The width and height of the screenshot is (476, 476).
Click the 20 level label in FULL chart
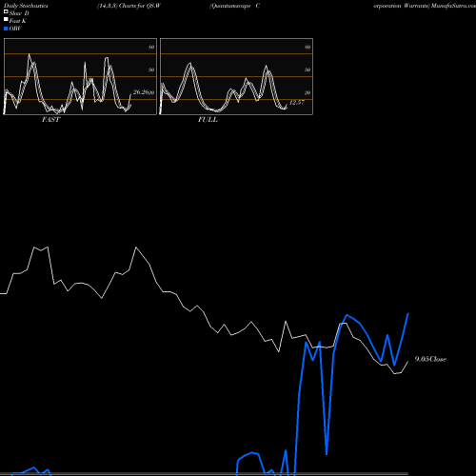pos(307,92)
